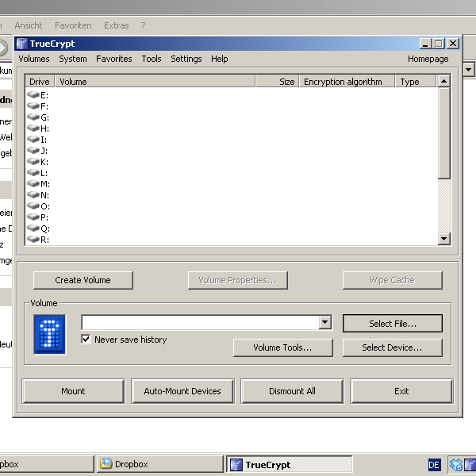Image resolution: width=476 pixels, height=476 pixels.
Task: Select the L: drive icon
Action: pyautogui.click(x=33, y=173)
